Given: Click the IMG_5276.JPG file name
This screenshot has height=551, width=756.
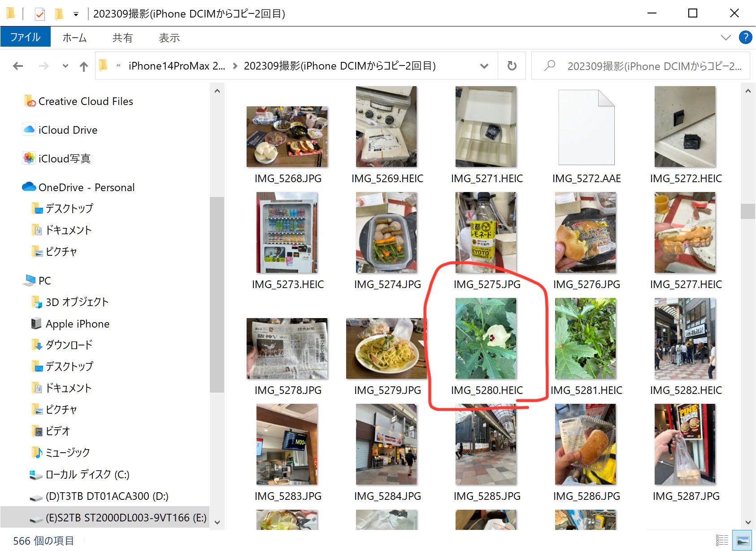Looking at the screenshot, I should [x=587, y=284].
